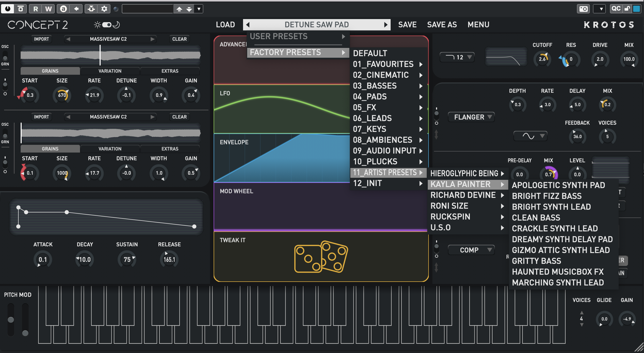This screenshot has height=353, width=644.
Task: Click the filter CUTOFF knob
Action: click(x=542, y=59)
